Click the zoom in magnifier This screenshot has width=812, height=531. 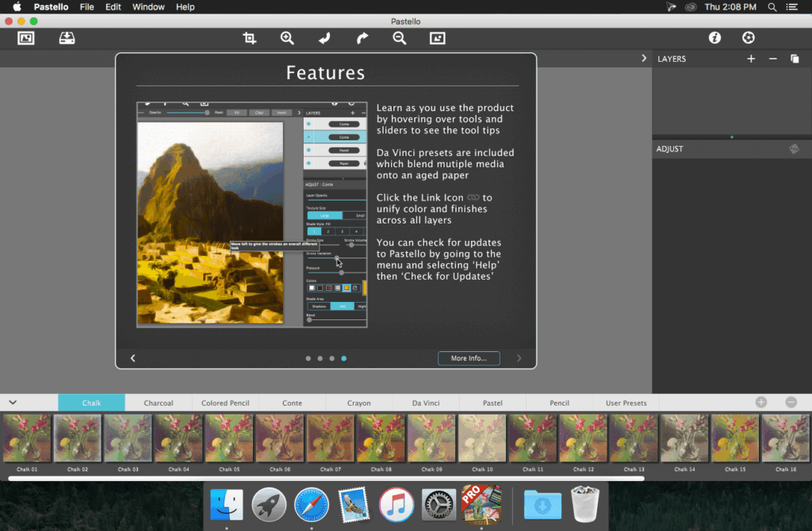click(x=287, y=38)
